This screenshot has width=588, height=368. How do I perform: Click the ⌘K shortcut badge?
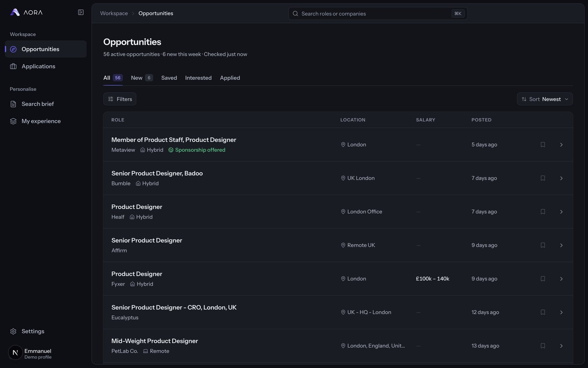click(x=458, y=14)
